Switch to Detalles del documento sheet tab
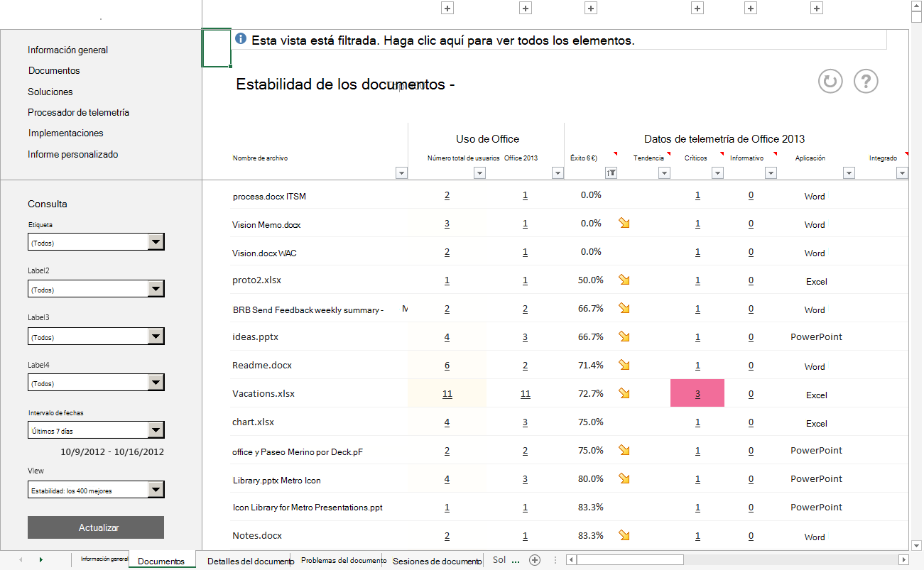The image size is (924, 570). 250,561
